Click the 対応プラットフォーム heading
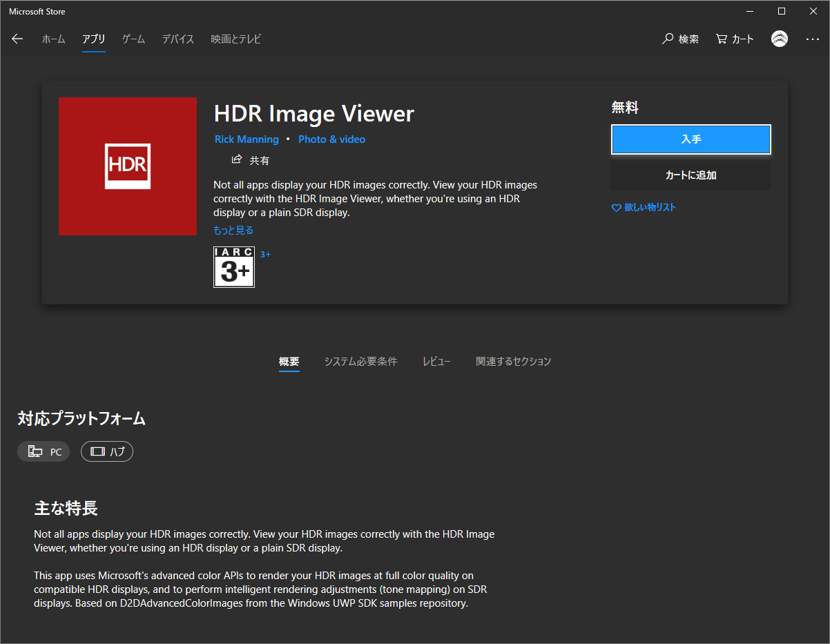This screenshot has height=644, width=830. tap(81, 418)
